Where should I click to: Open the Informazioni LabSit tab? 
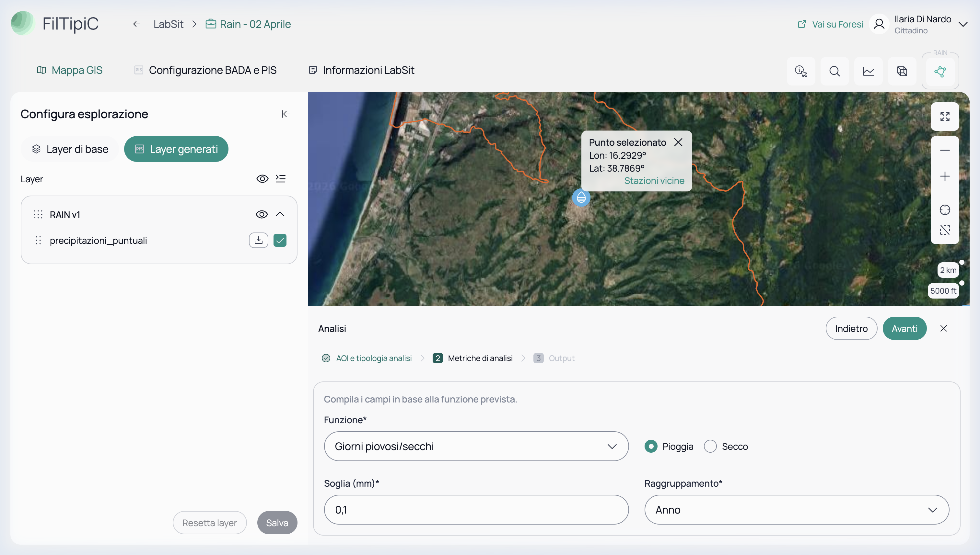tap(361, 70)
